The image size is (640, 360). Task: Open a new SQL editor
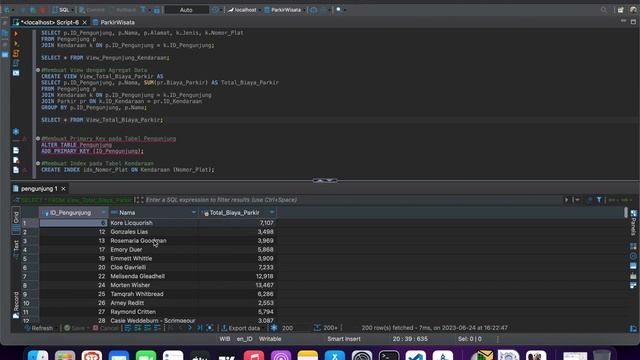click(61, 10)
